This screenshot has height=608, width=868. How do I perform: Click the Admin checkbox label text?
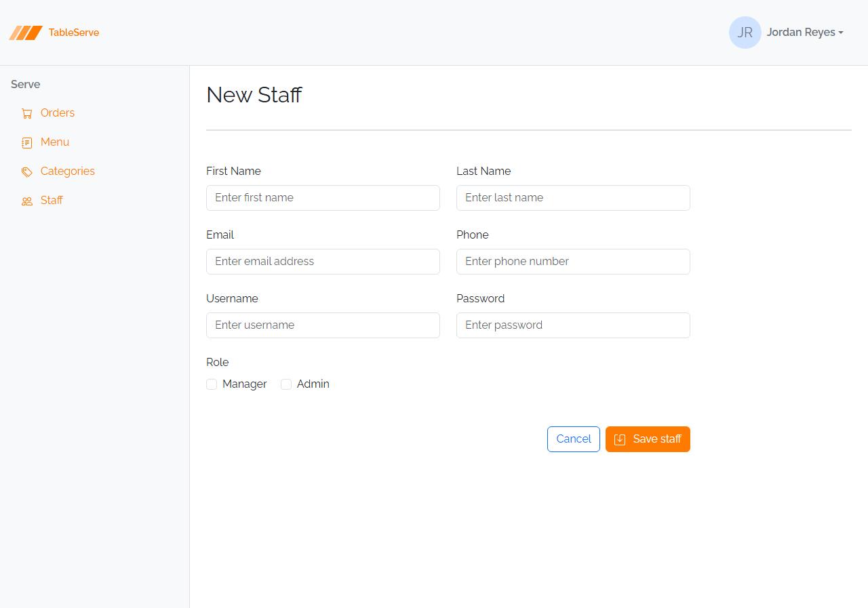click(x=313, y=384)
